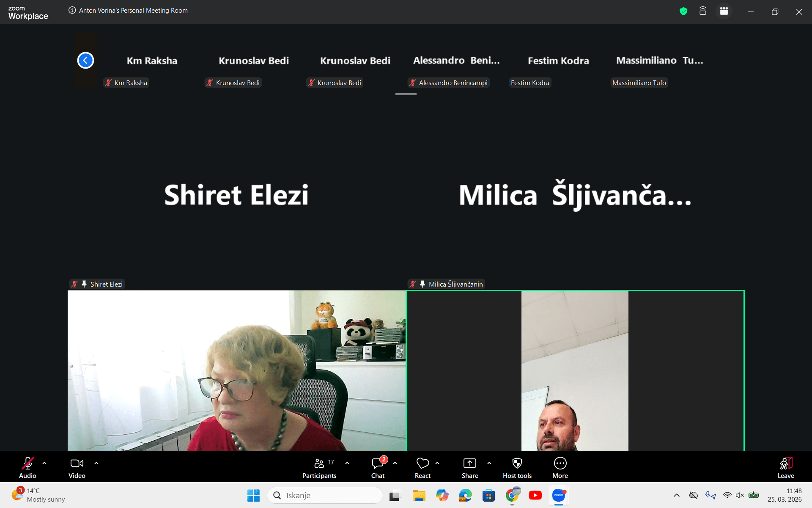This screenshot has height=508, width=812.
Task: Click the meeting info icon
Action: [x=72, y=10]
